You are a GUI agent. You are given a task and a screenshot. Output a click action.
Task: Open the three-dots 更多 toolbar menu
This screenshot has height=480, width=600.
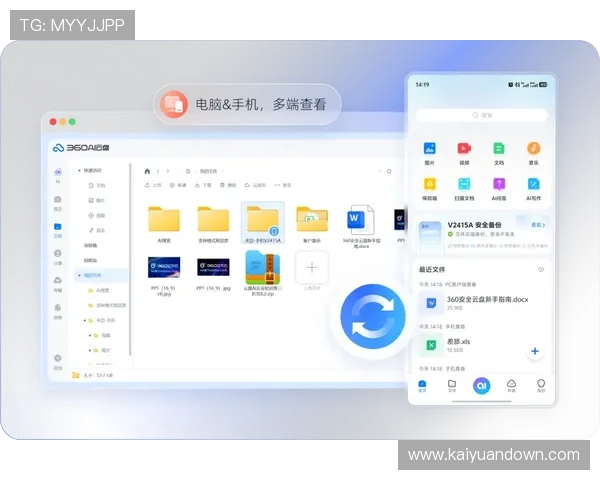[283, 185]
